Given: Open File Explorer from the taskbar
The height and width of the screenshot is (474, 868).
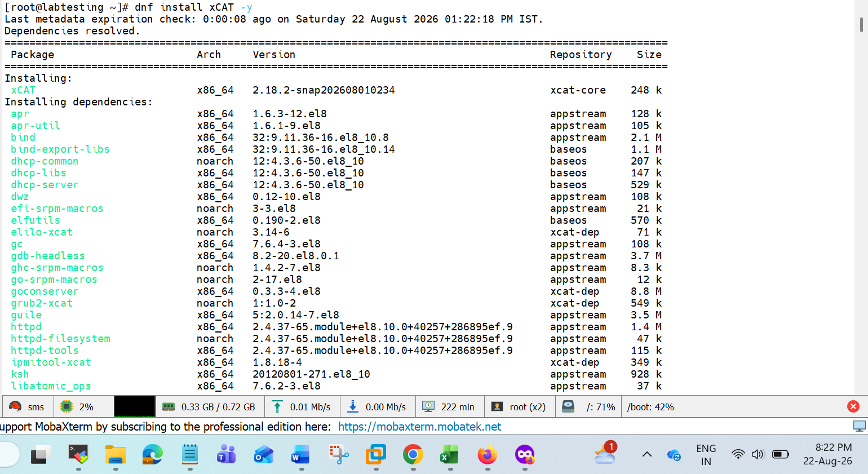Looking at the screenshot, I should tap(116, 454).
